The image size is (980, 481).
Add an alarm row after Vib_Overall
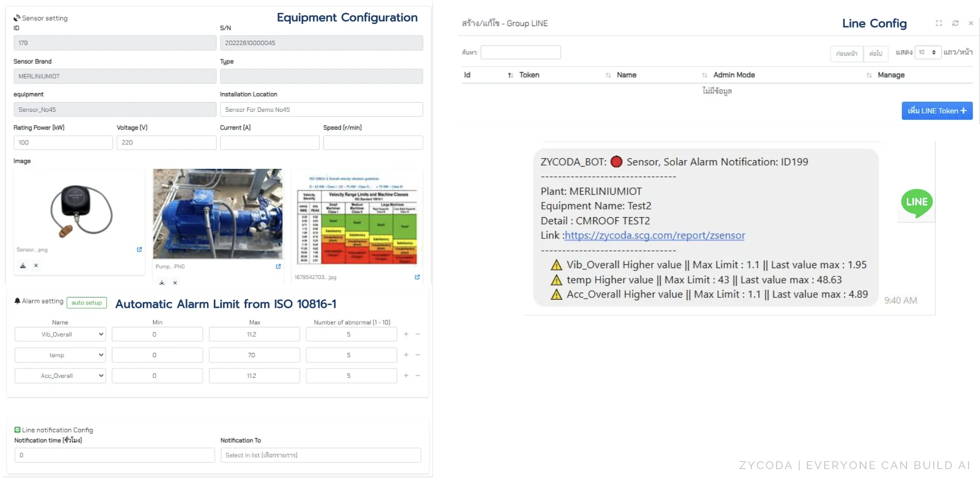(x=406, y=334)
